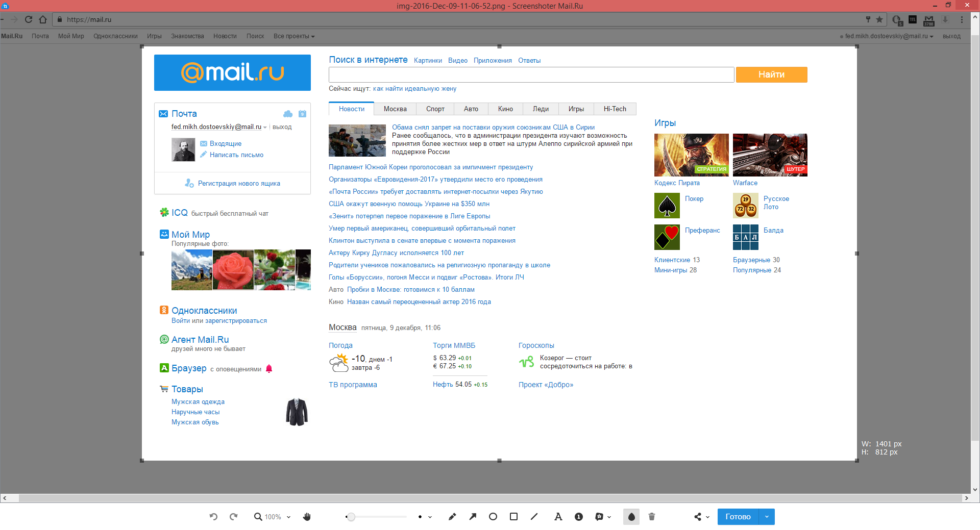The height and width of the screenshot is (530, 980).
Task: Click the orange Найти button
Action: coord(771,74)
